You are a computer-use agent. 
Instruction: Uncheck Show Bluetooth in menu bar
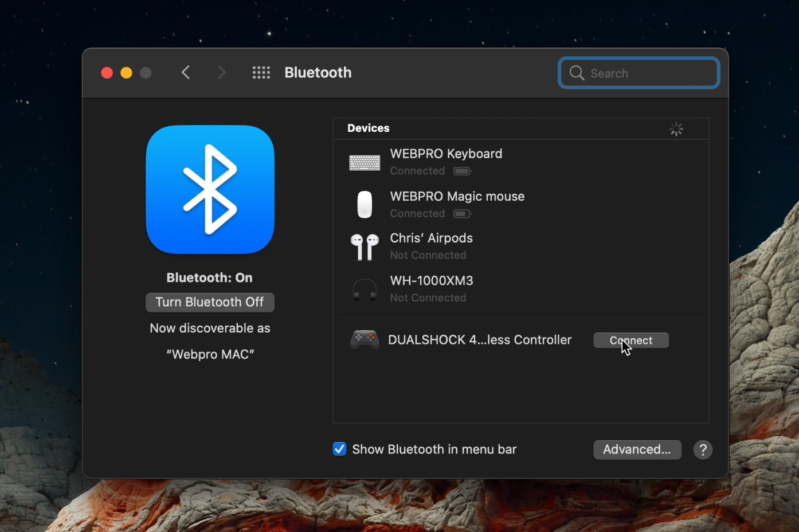click(339, 449)
